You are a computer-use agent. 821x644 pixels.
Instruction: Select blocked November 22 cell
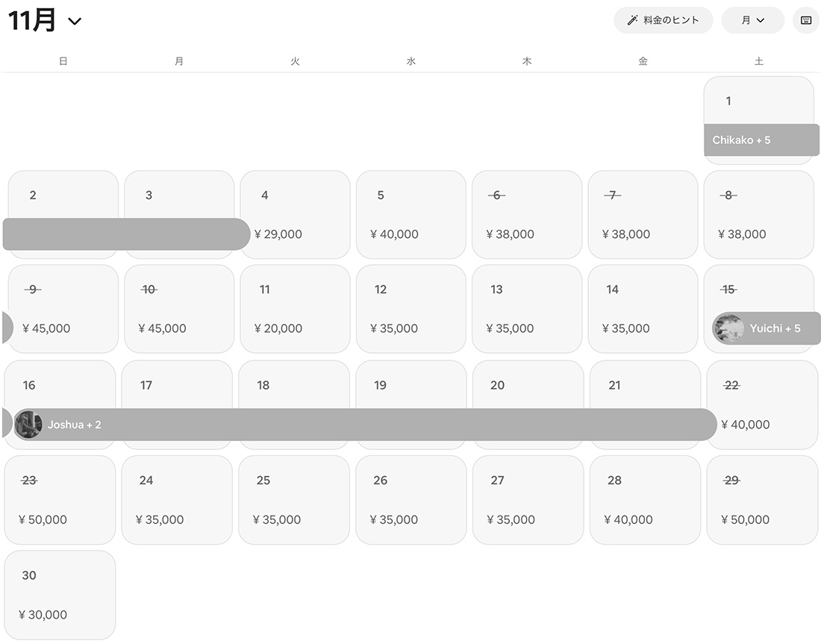[x=762, y=404]
